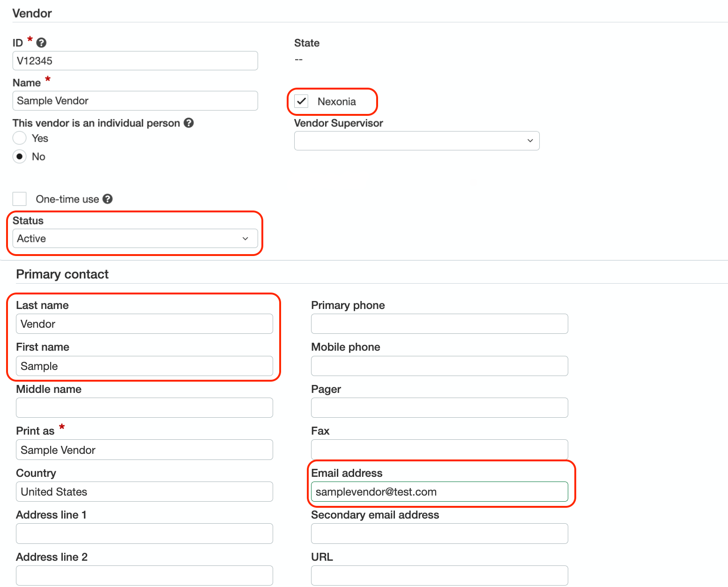Click the help icon next to ID

[41, 43]
